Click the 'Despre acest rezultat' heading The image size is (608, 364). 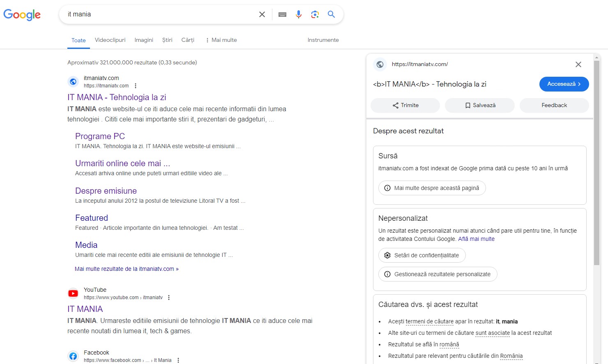click(x=408, y=131)
